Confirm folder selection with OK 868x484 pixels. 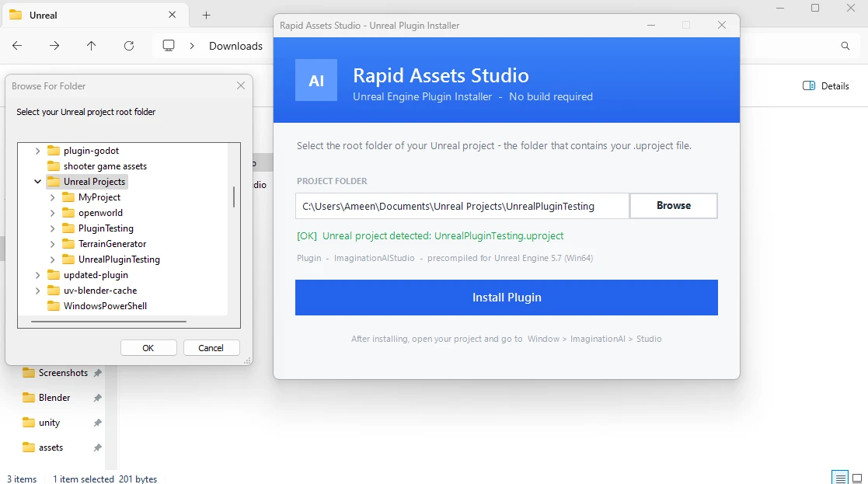[x=148, y=348]
